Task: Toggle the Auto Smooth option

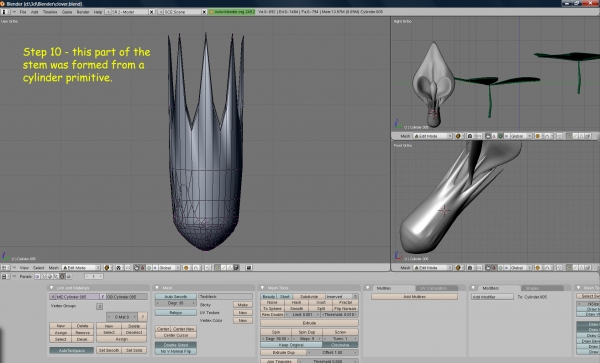Action: (176, 296)
